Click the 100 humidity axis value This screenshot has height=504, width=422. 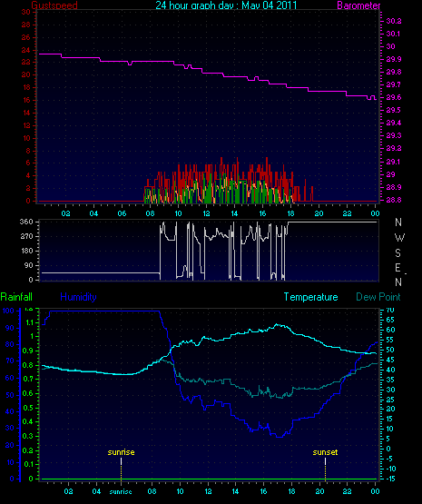pyautogui.click(x=8, y=311)
